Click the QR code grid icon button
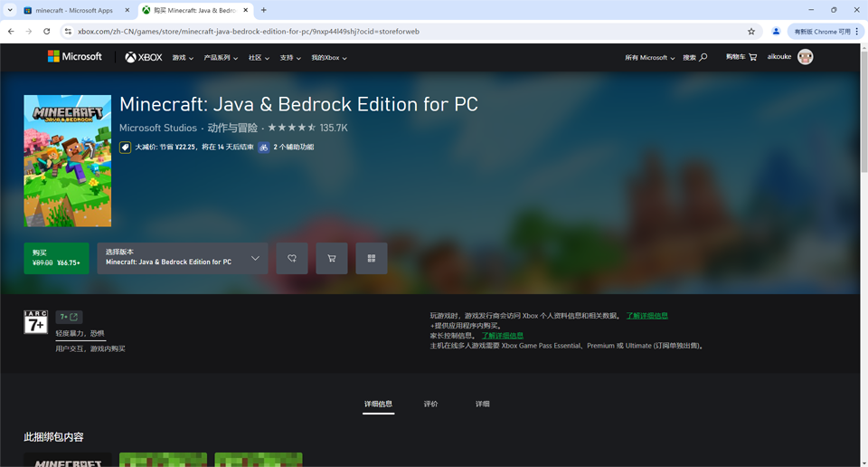 (x=372, y=258)
